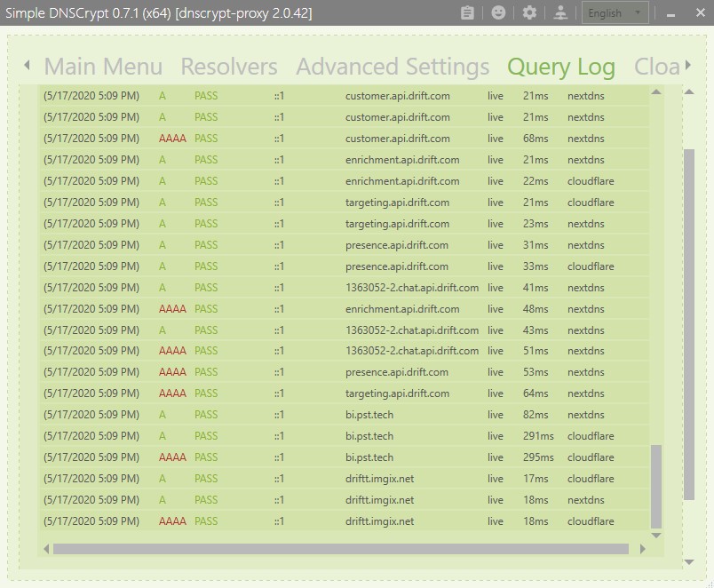Click the person/about icon in title bar

click(x=560, y=12)
